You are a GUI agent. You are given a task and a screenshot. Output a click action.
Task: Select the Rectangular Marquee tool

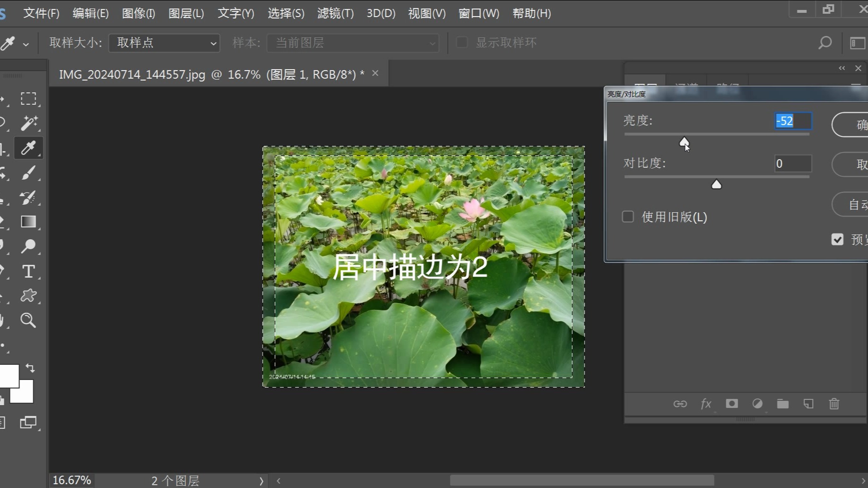click(29, 98)
